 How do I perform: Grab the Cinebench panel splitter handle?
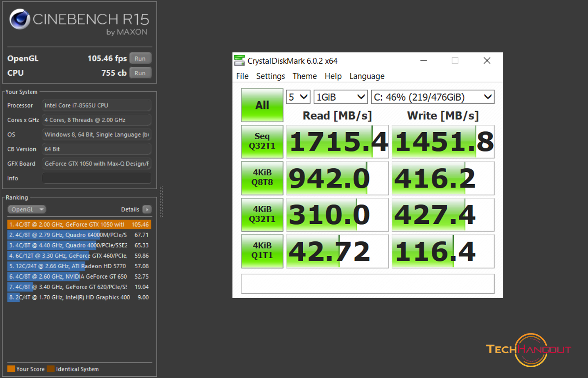click(x=161, y=202)
